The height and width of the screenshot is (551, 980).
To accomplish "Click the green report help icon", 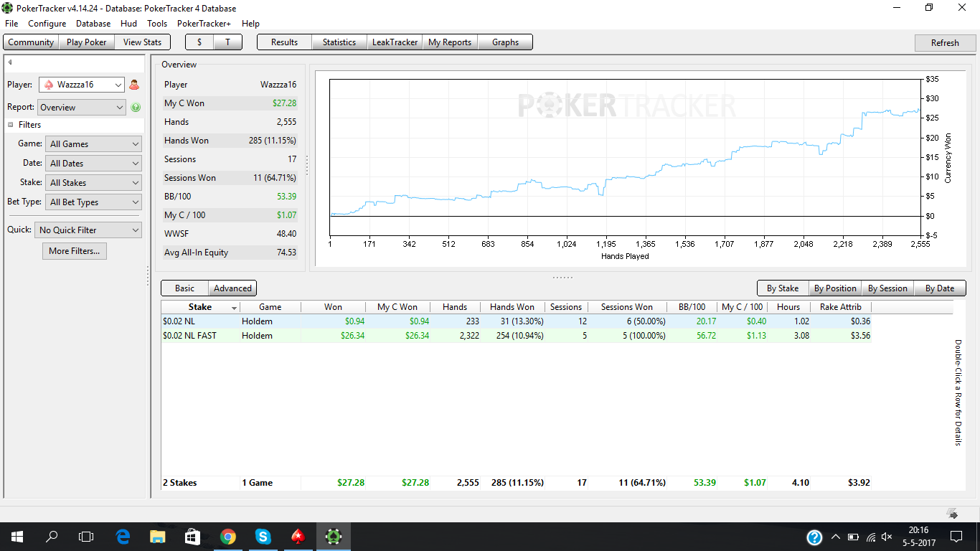I will 136,108.
